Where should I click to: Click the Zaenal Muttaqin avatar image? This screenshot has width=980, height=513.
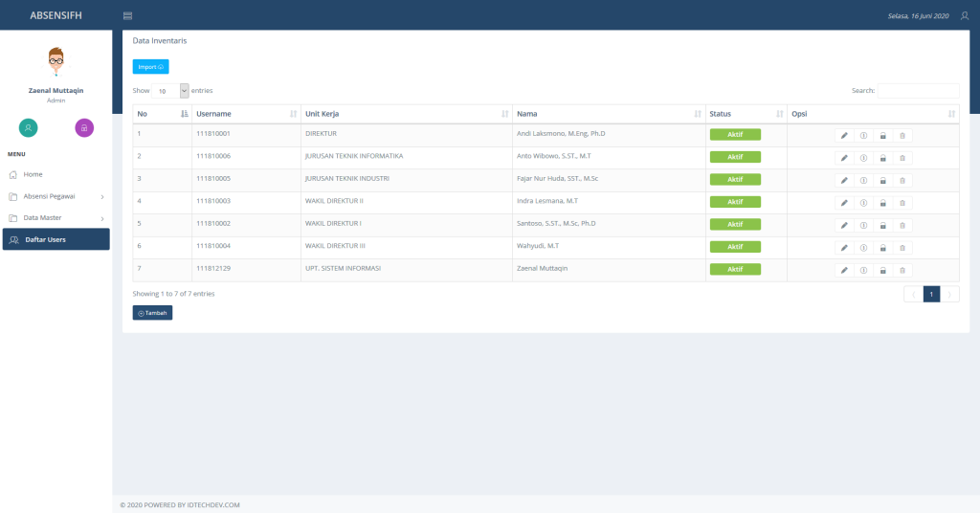(56, 61)
